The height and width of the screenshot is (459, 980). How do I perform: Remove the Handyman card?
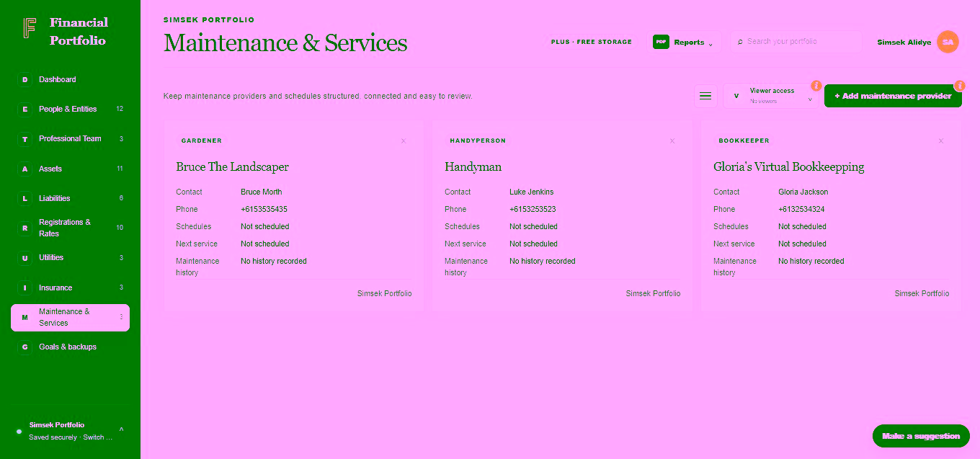coord(672,141)
